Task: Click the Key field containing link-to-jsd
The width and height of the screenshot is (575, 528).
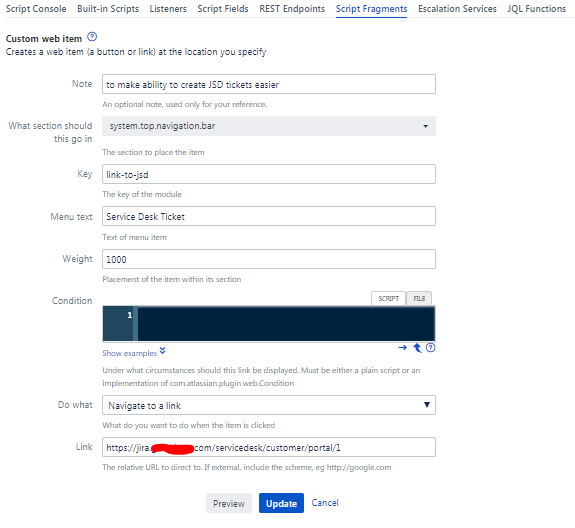Action: tap(269, 174)
